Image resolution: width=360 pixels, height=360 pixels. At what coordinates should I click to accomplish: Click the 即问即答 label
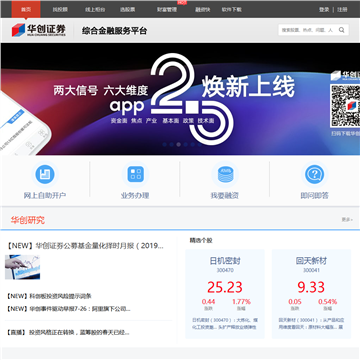tap(315, 195)
